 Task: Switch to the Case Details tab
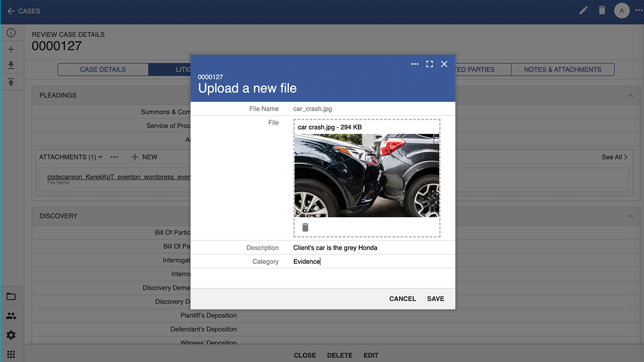pyautogui.click(x=103, y=69)
